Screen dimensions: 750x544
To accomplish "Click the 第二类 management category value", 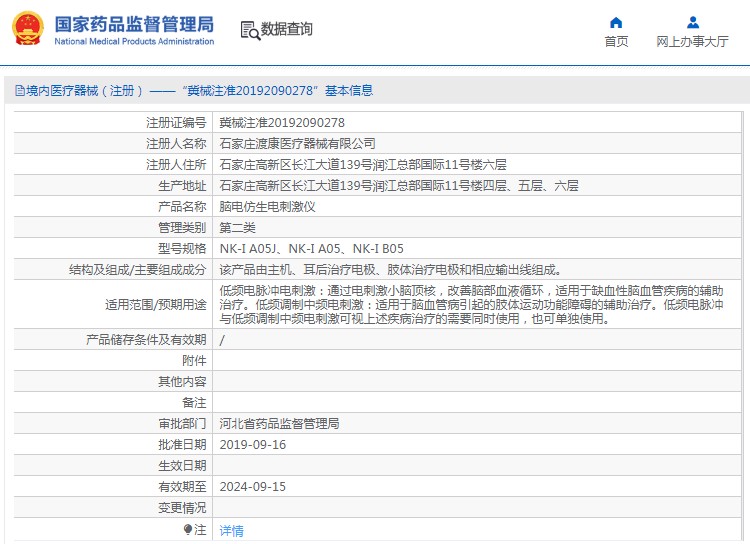I will [x=238, y=228].
